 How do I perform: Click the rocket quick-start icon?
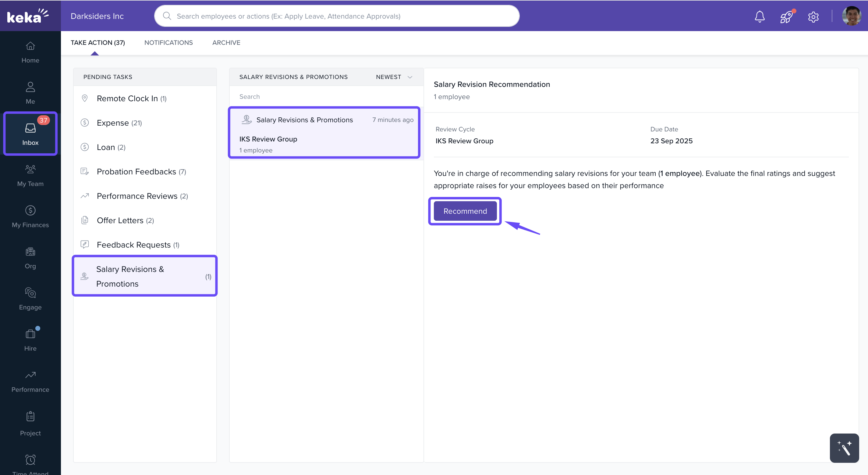786,16
